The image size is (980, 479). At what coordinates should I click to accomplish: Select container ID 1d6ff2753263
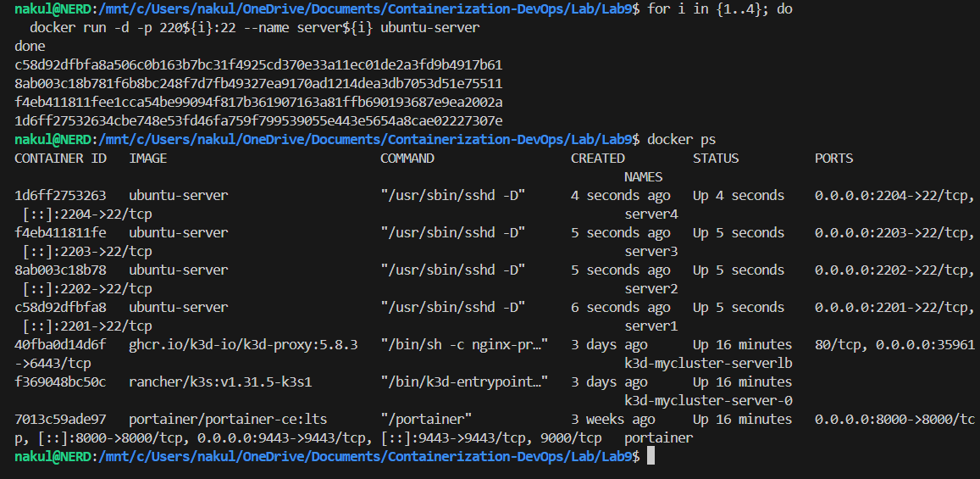pyautogui.click(x=61, y=196)
